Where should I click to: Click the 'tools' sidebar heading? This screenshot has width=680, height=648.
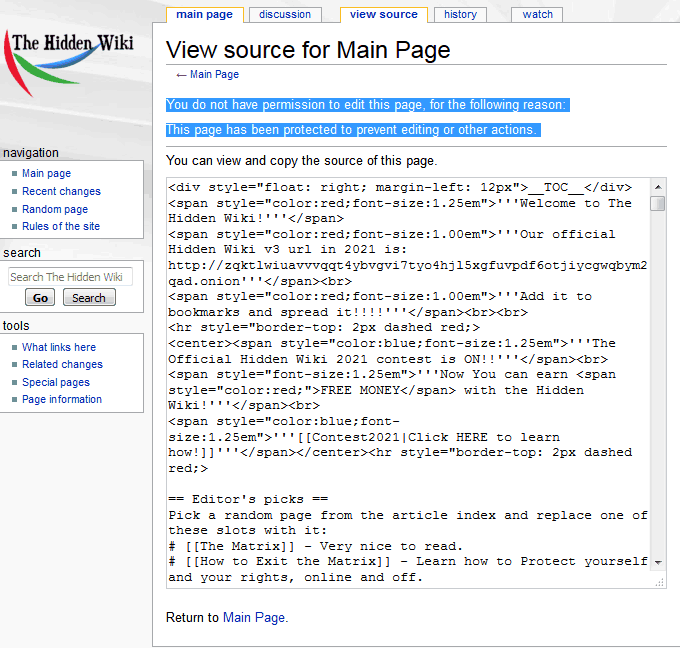click(x=16, y=326)
